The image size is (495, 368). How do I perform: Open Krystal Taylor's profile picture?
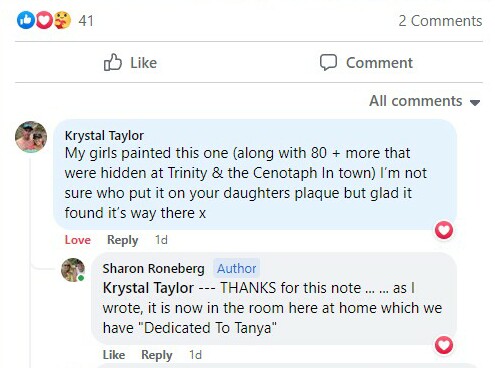click(31, 137)
